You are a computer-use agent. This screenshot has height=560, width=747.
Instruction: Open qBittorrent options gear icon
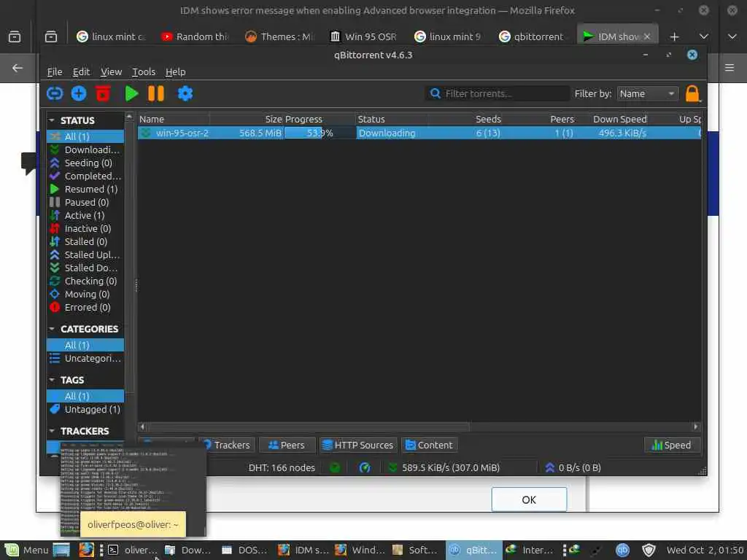185,93
